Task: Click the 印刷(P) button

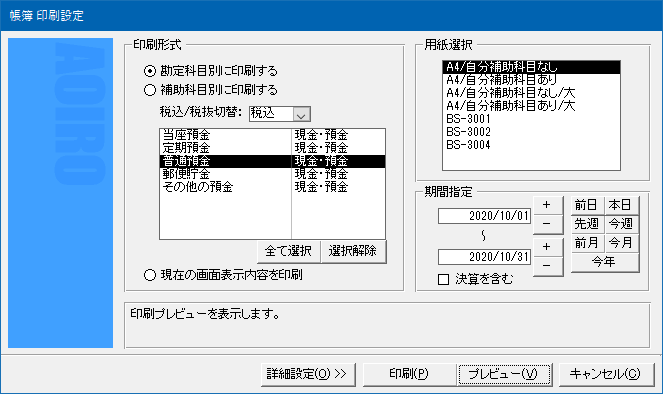Action: (409, 374)
